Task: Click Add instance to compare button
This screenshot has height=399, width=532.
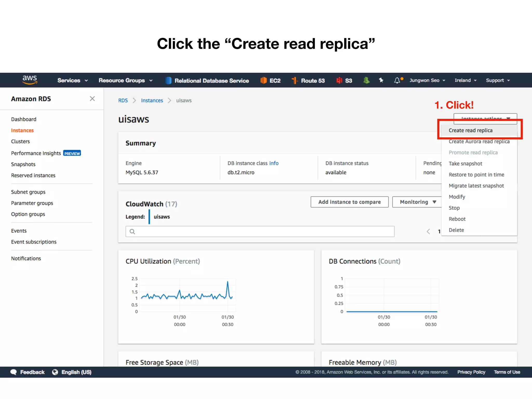Action: pyautogui.click(x=350, y=202)
